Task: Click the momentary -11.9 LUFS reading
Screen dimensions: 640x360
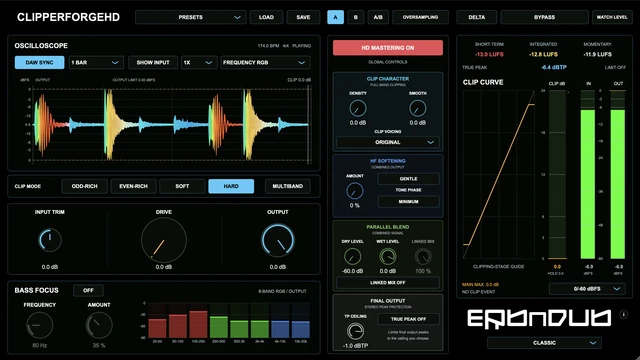Action: click(x=598, y=54)
